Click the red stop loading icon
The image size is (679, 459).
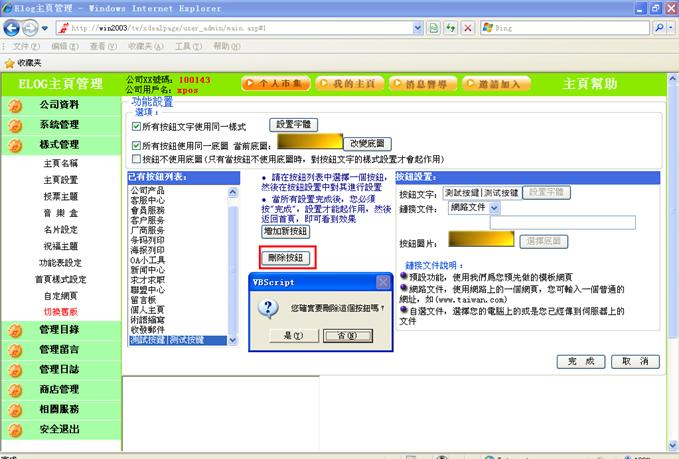click(x=467, y=28)
